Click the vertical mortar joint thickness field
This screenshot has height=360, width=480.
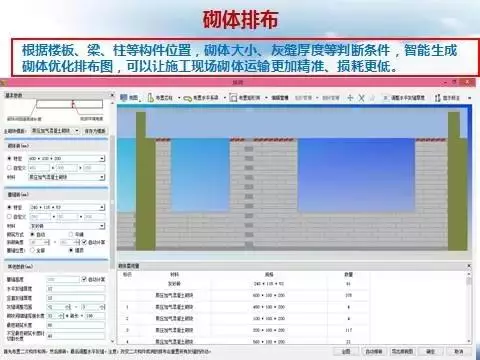pos(76,298)
